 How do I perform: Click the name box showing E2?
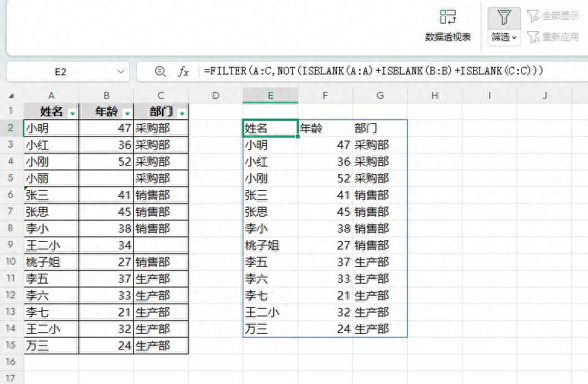[61, 71]
